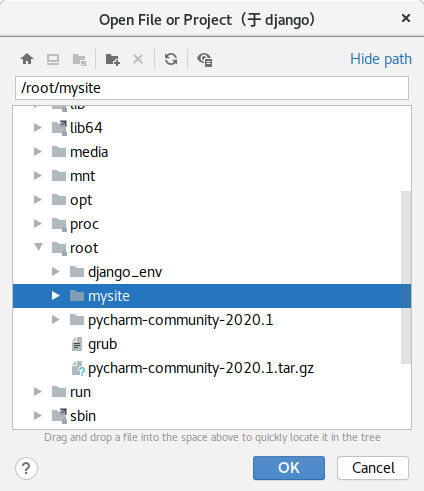The image size is (424, 491).
Task: Expand the lib64 folder
Action: point(38,128)
